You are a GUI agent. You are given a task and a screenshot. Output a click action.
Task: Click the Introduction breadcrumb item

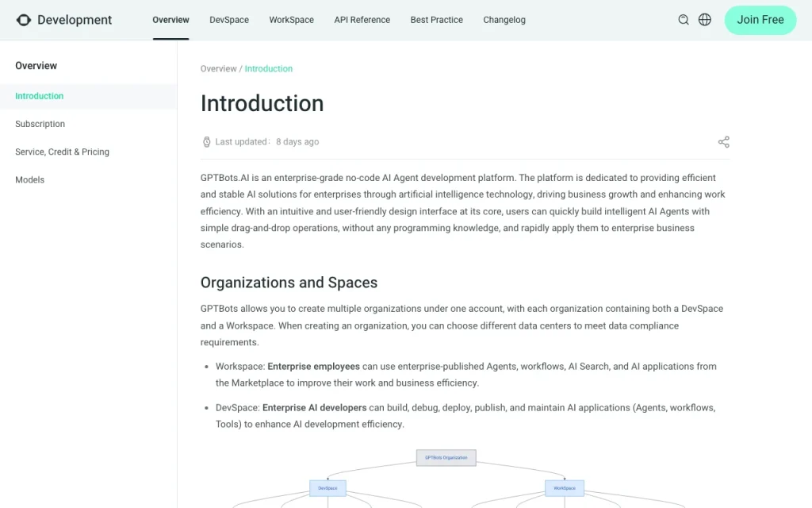click(x=268, y=68)
